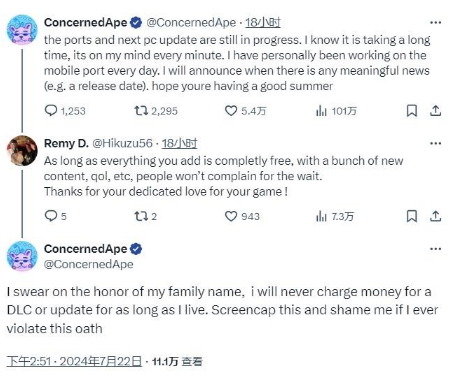The height and width of the screenshot is (376, 458).
Task: Open more options menu for Remy D.'s tweet
Action: pos(435,144)
